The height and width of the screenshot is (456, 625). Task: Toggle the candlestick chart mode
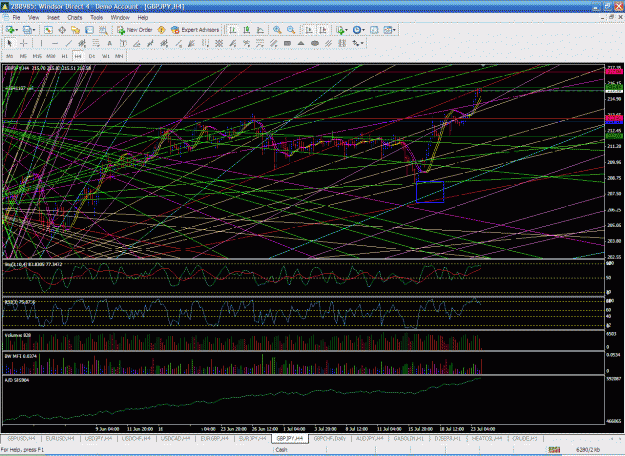pos(247,30)
